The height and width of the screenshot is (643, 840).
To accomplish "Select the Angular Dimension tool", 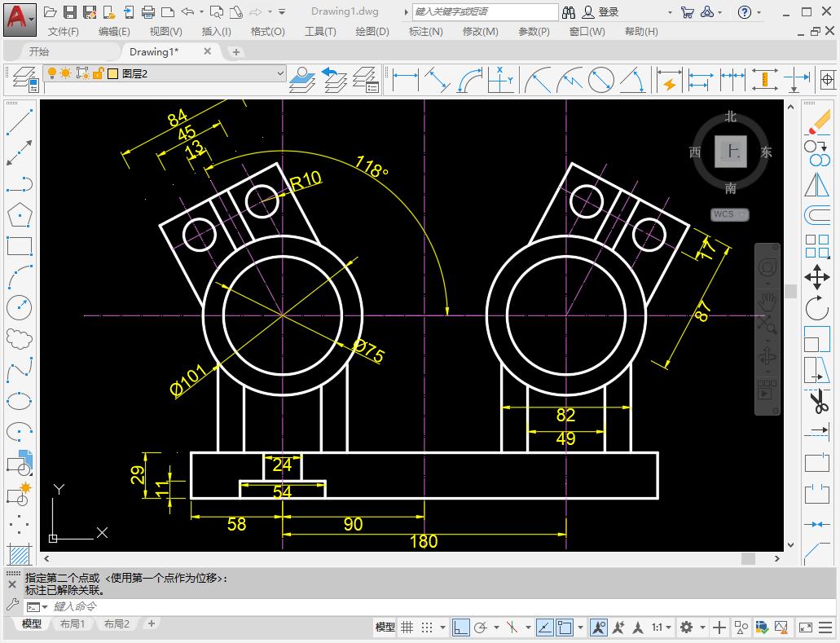I will tap(635, 80).
